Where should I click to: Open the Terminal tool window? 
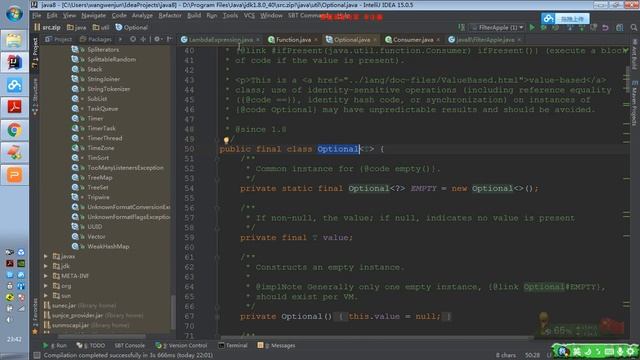click(x=233, y=345)
